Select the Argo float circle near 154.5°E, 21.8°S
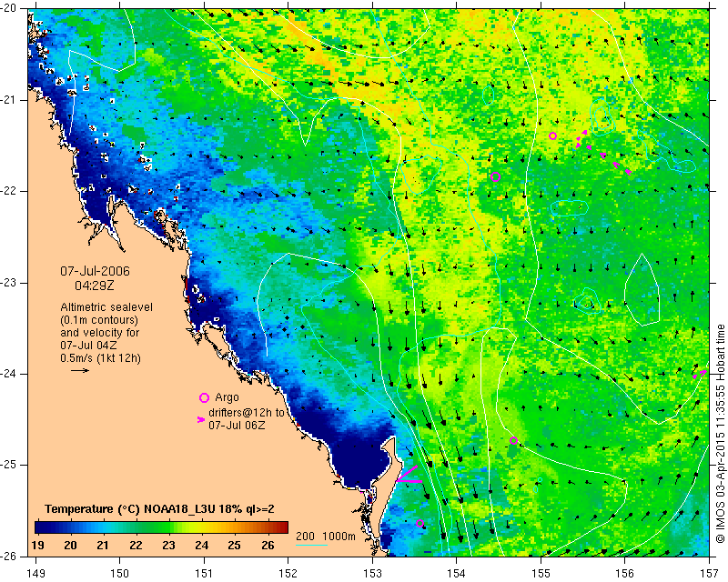 click(x=495, y=176)
